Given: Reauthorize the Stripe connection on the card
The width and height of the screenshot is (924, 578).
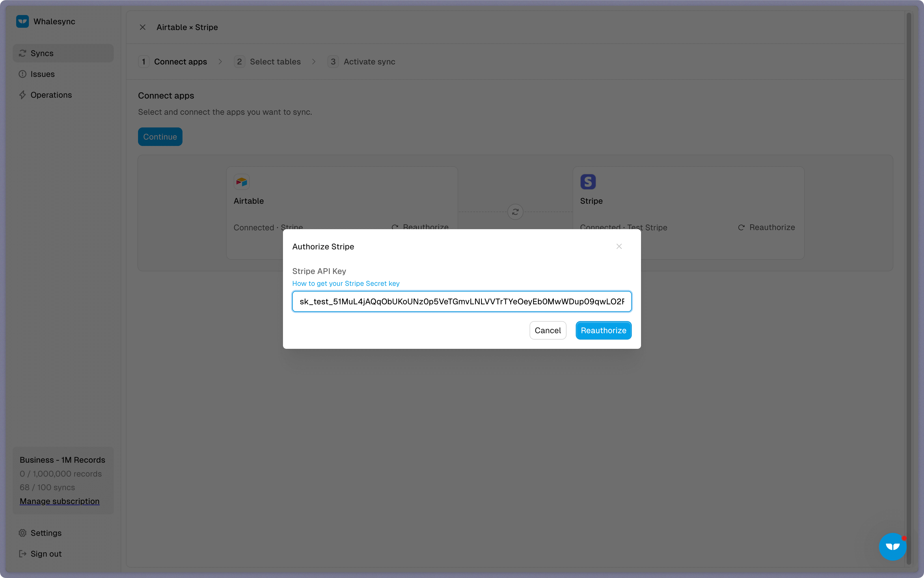Looking at the screenshot, I should pyautogui.click(x=766, y=227).
